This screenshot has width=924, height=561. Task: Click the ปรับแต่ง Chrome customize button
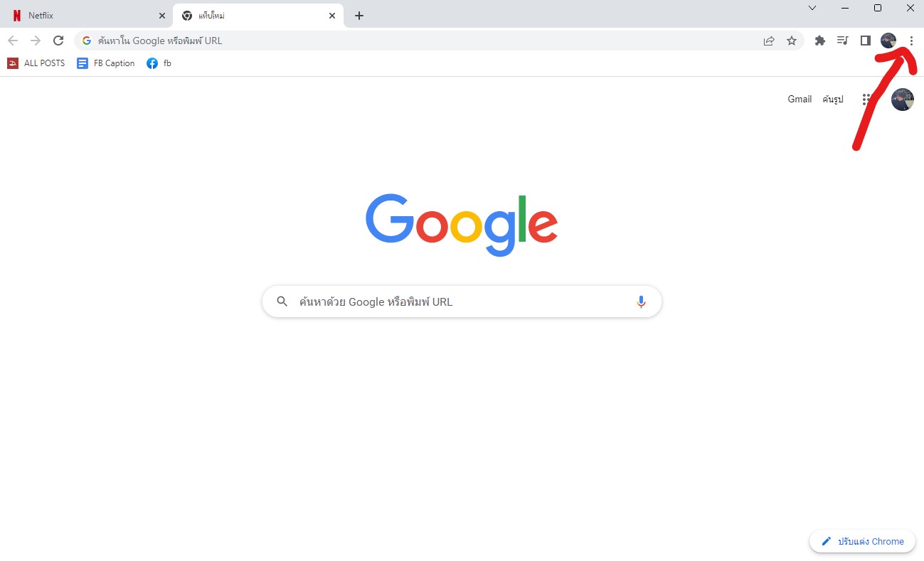pos(862,541)
